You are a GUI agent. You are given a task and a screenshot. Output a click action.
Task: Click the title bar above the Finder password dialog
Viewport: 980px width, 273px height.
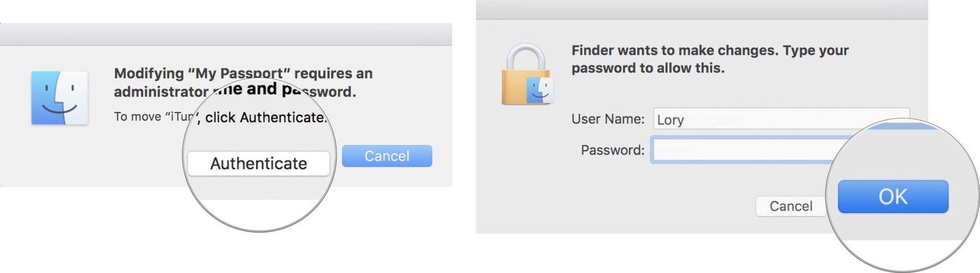[701, 9]
